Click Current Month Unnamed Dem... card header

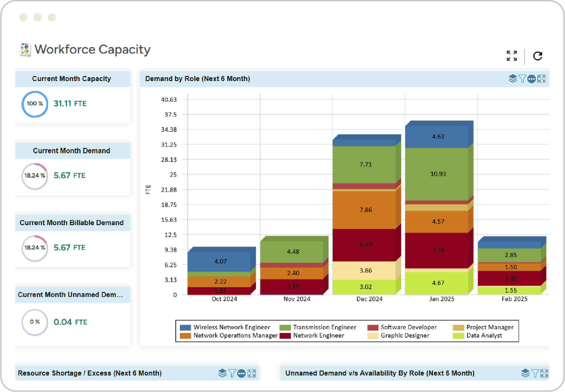click(x=72, y=295)
